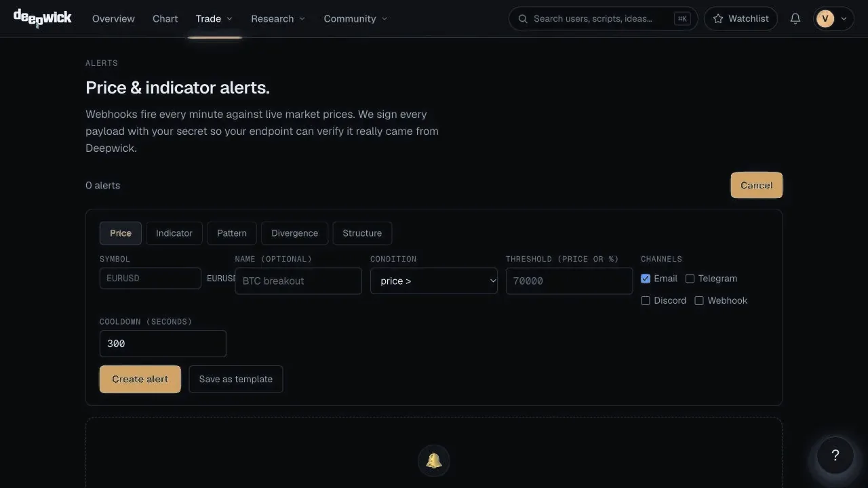Click the Deepwick logo

click(x=43, y=18)
